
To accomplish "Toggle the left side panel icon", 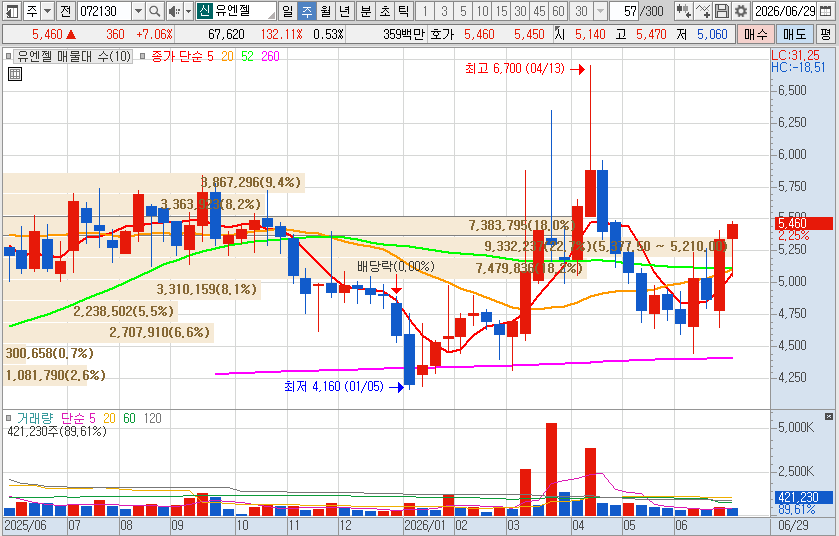I will point(12,11).
